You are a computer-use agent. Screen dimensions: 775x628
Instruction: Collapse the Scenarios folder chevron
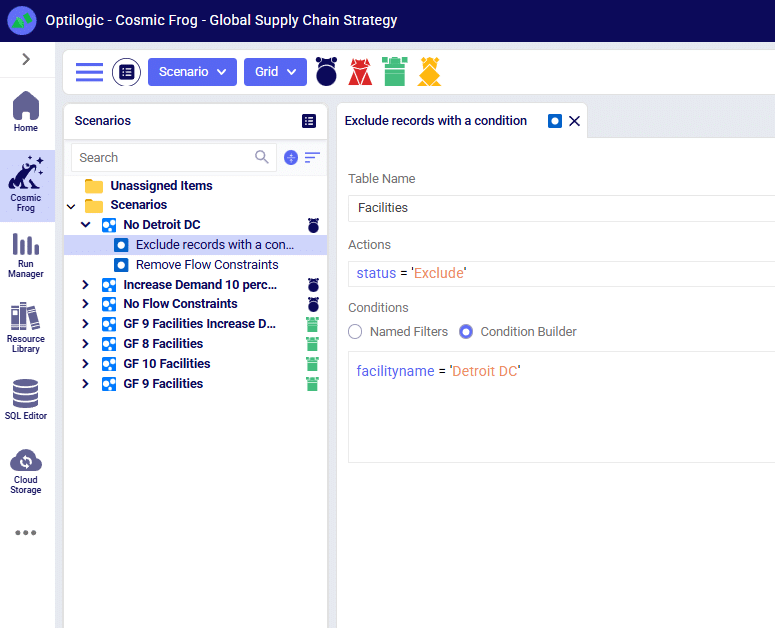71,206
